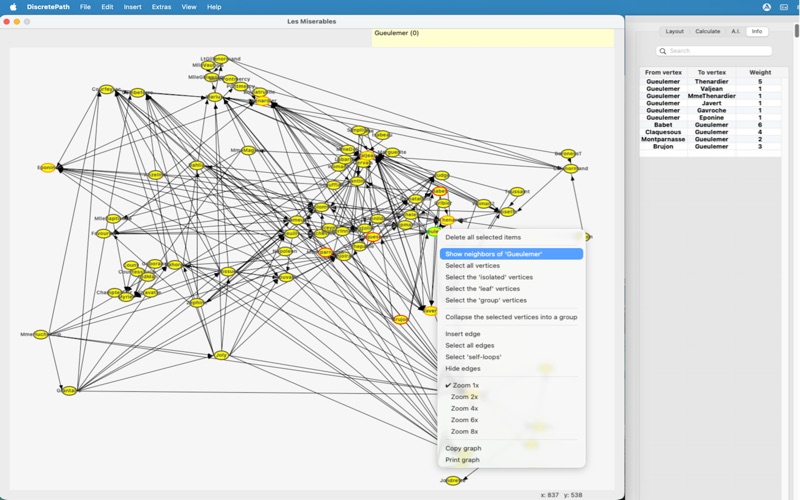The height and width of the screenshot is (500, 800).
Task: Set zoom to Zoom 6x
Action: pos(464,420)
